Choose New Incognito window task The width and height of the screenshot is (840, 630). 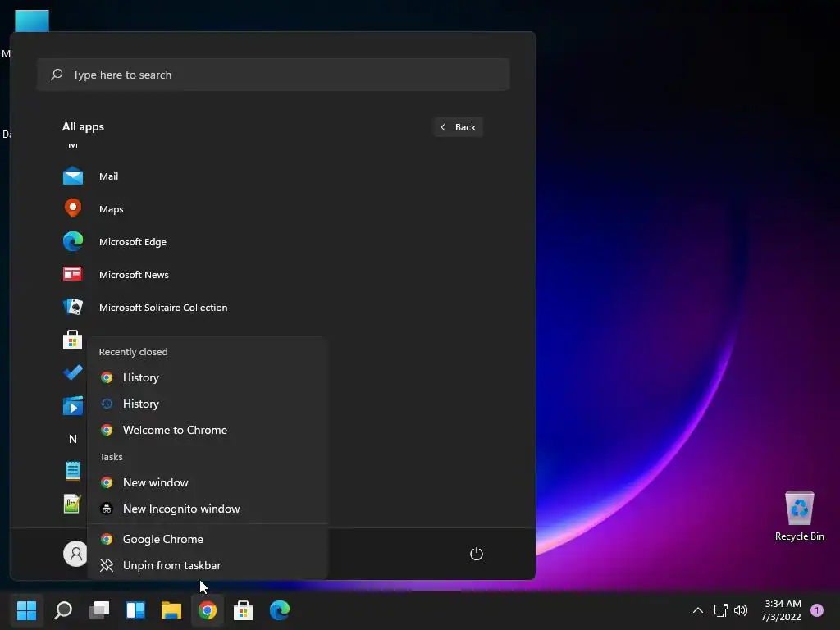(208, 509)
